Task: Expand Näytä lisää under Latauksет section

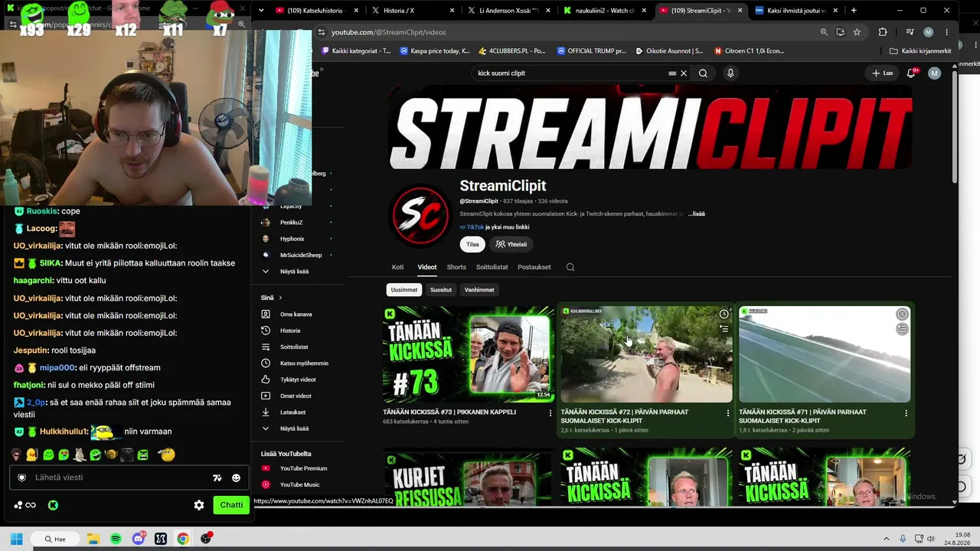Action: coord(294,429)
